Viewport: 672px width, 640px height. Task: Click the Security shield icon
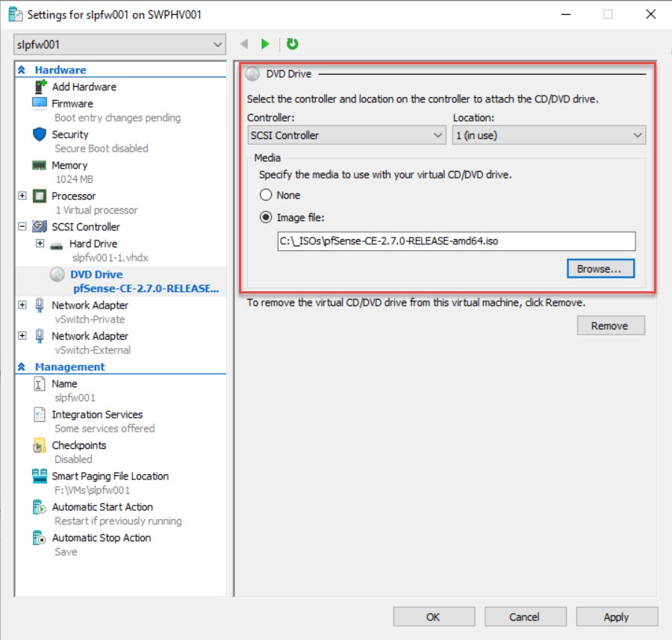(40, 134)
